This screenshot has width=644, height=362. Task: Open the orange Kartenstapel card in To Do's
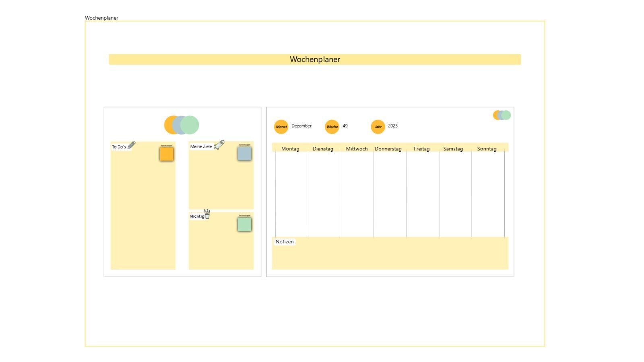166,154
